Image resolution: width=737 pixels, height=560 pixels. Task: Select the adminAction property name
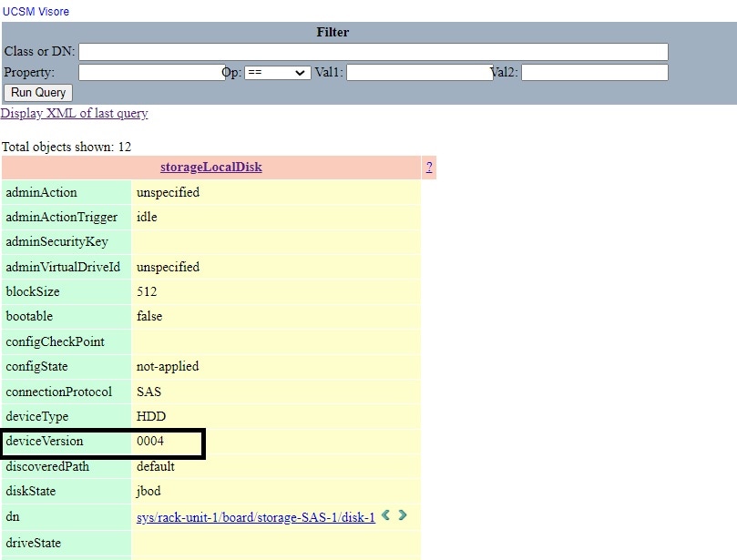coord(41,192)
